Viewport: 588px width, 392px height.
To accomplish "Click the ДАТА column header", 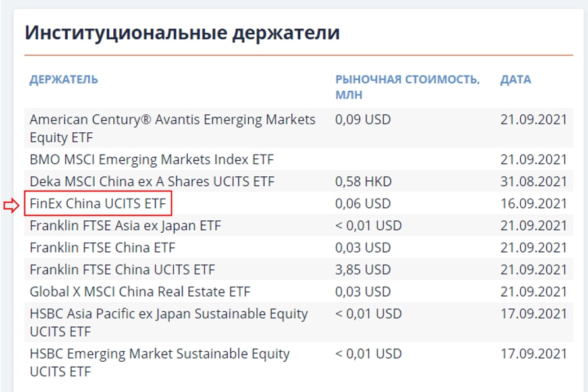I will [x=516, y=80].
